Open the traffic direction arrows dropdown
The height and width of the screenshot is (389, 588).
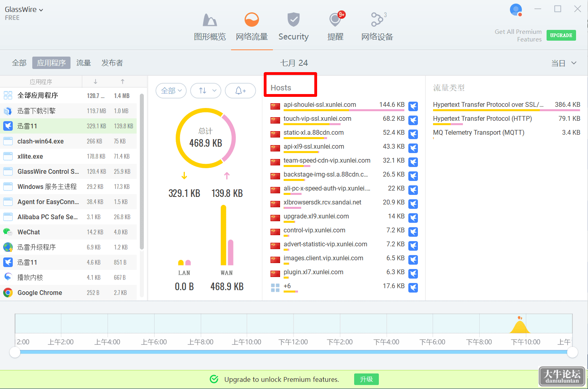tap(206, 91)
